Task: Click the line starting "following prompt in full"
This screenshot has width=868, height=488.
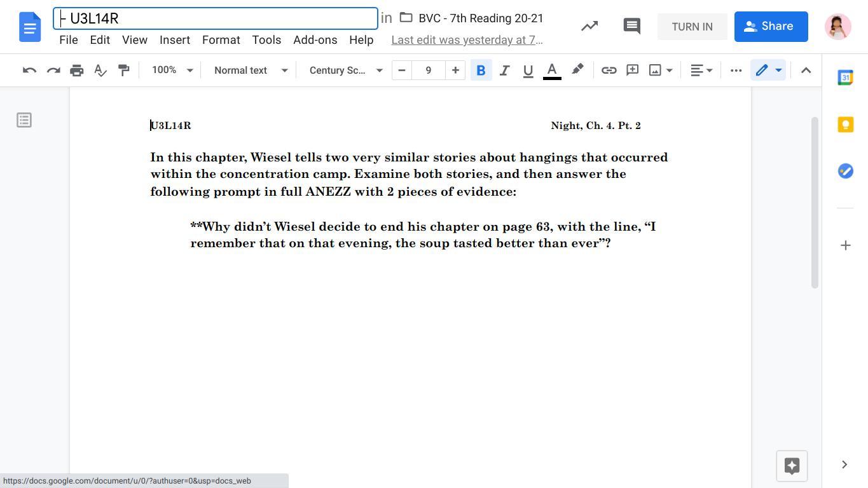Action: pyautogui.click(x=333, y=191)
